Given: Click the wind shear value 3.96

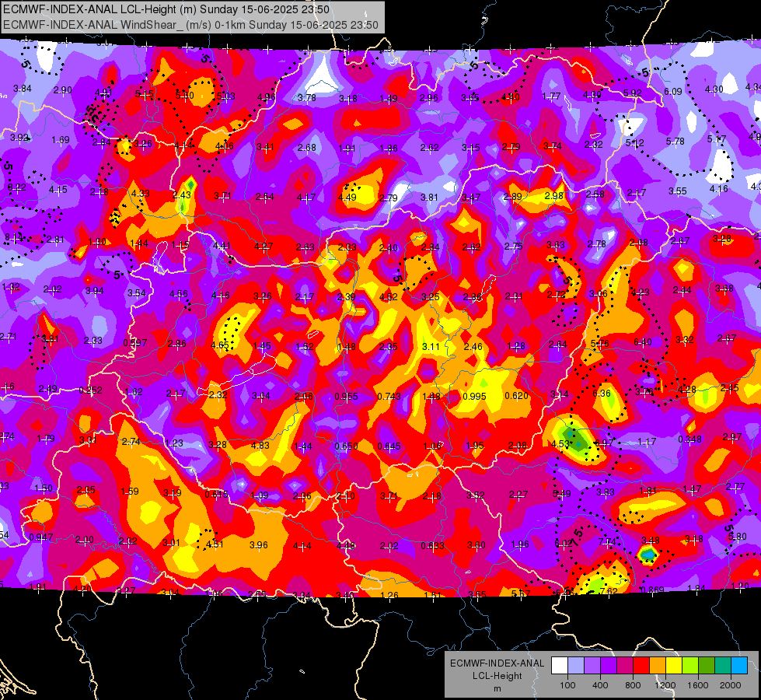Looking at the screenshot, I should point(259,545).
